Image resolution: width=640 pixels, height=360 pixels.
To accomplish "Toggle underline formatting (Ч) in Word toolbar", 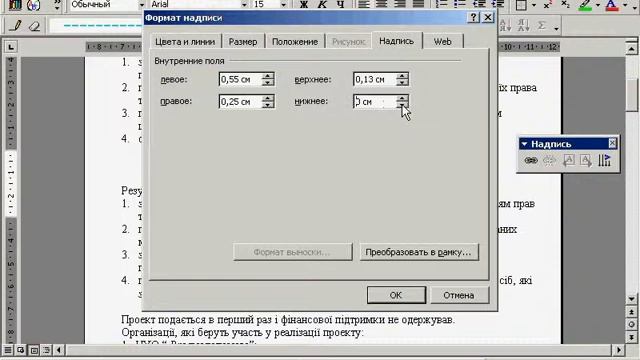I will click(340, 4).
